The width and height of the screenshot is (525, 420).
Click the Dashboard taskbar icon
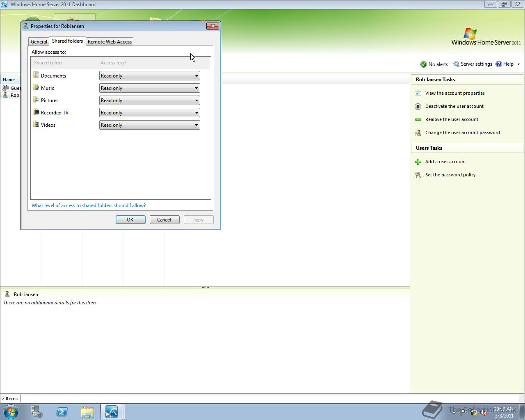click(x=112, y=412)
